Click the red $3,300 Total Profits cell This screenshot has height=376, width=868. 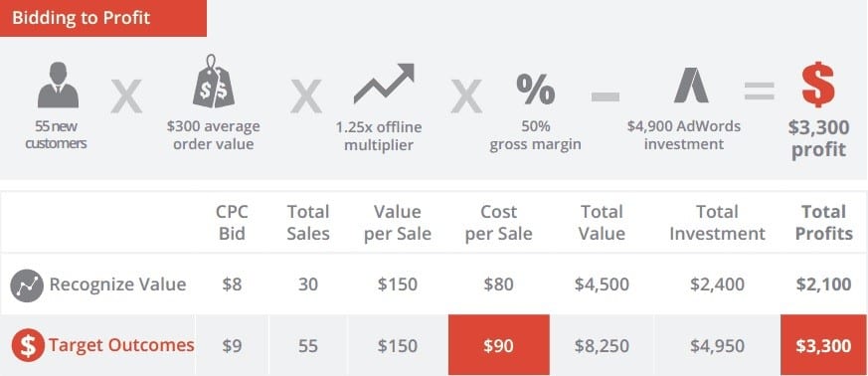click(x=823, y=345)
